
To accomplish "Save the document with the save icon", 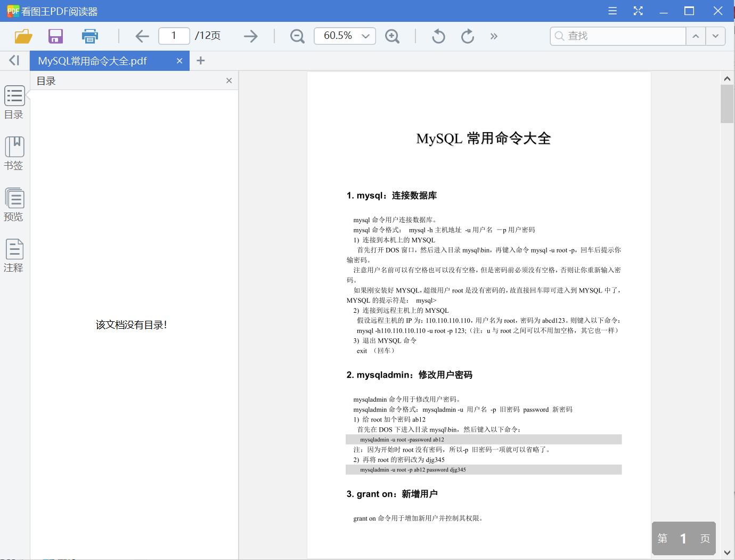I will pos(55,36).
